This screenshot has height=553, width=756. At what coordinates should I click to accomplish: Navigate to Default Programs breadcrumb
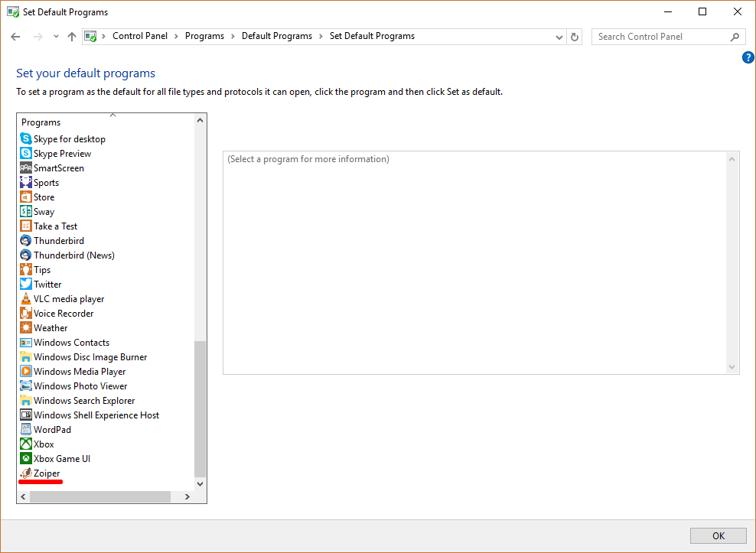(x=276, y=36)
